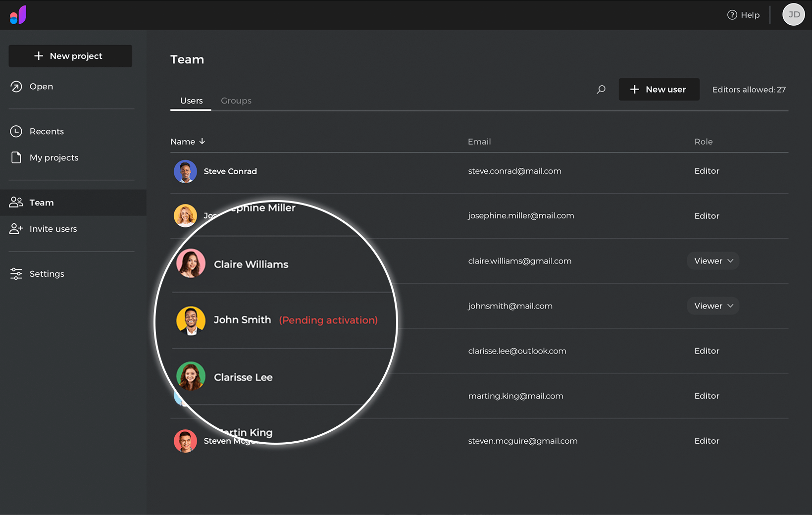812x515 pixels.
Task: Click the Invite users person-plus icon
Action: tap(16, 229)
